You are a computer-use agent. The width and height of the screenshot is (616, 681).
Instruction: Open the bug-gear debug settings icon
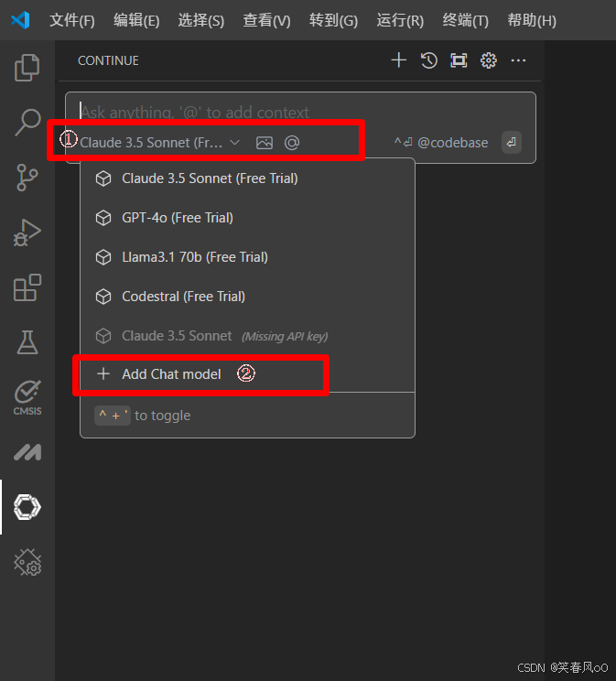coord(27,562)
